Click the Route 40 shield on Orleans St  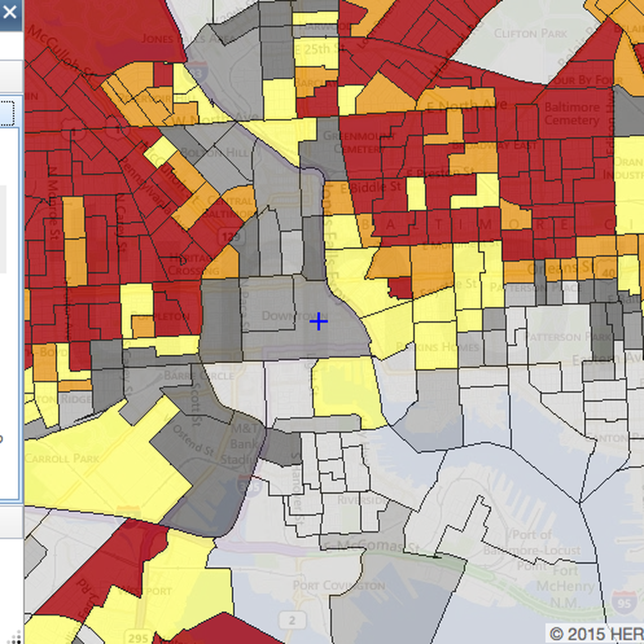click(609, 273)
